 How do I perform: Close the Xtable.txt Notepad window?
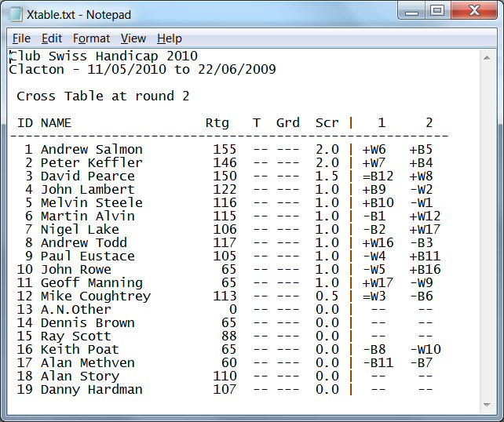click(474, 11)
